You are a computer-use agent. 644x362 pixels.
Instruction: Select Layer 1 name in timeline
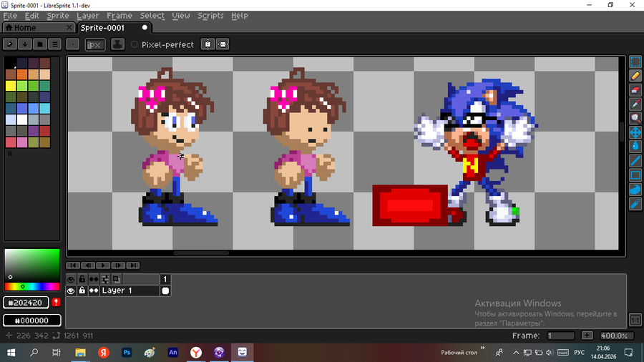coord(130,290)
